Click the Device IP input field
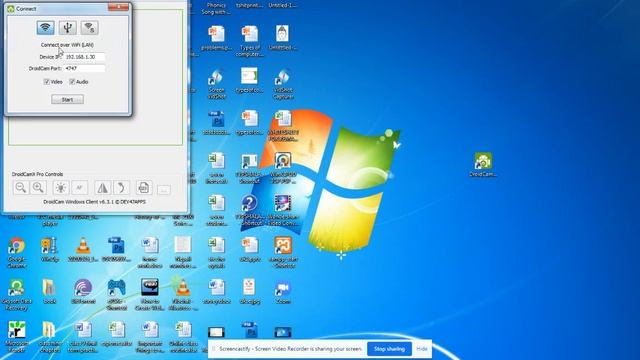640x360 pixels. pyautogui.click(x=84, y=57)
